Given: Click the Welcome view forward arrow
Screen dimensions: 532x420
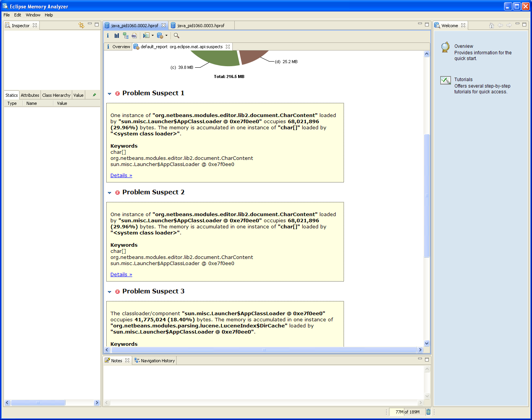Looking at the screenshot, I should [509, 25].
